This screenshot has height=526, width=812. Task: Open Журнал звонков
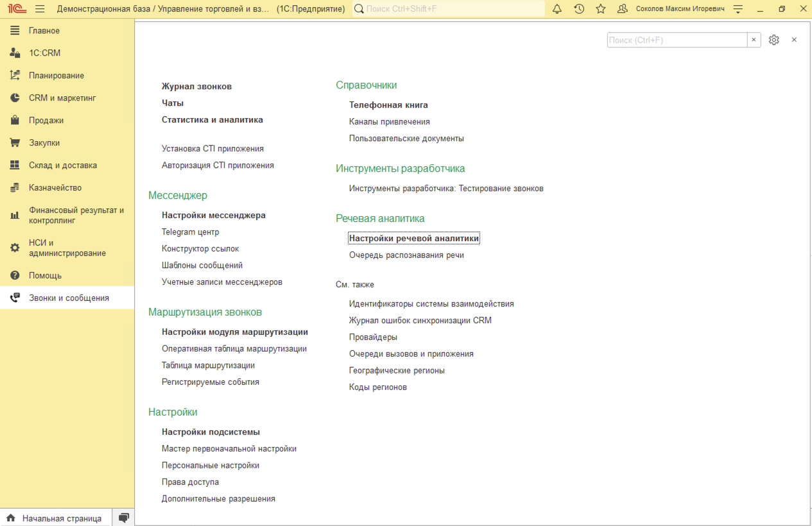pyautogui.click(x=196, y=87)
